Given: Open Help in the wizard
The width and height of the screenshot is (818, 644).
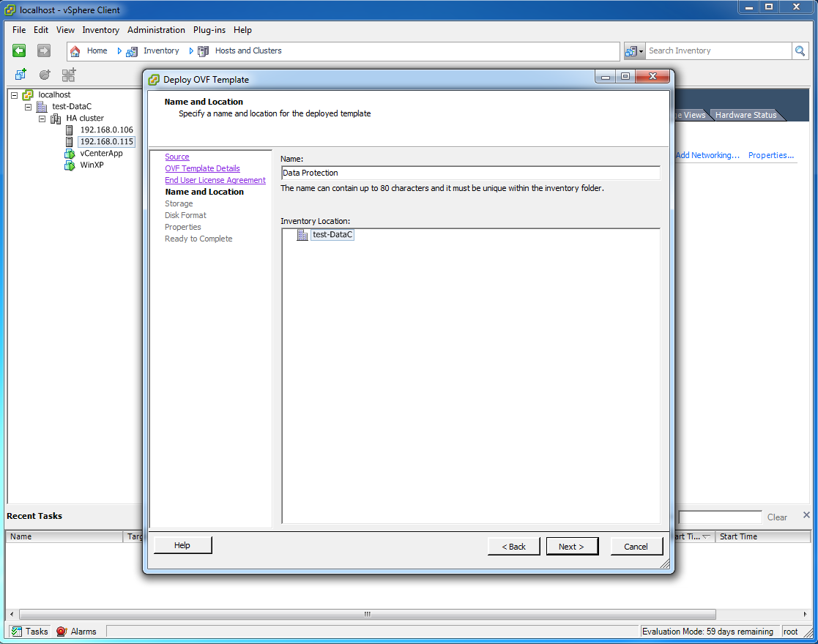Looking at the screenshot, I should pyautogui.click(x=182, y=545).
